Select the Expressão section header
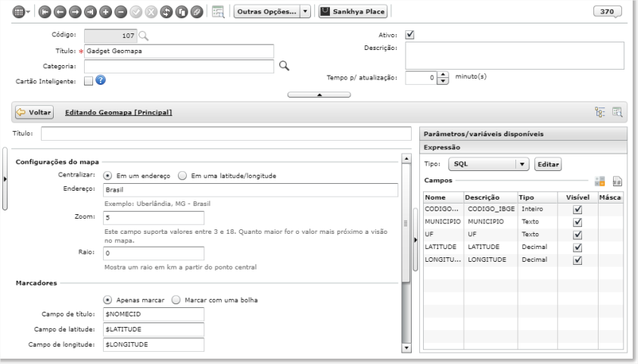Viewport: 638px width, 364px height. tap(523, 148)
